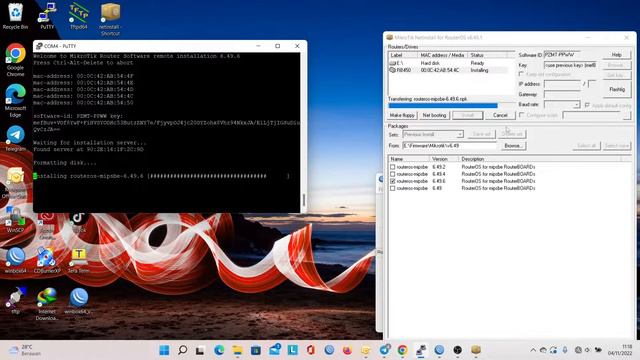640x360 pixels.
Task: Click the Name column header in the package list
Action: 409,159
